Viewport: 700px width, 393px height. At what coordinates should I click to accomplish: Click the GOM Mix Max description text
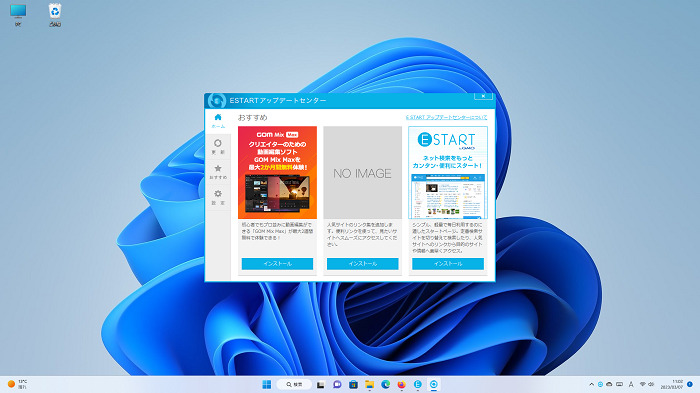277,231
